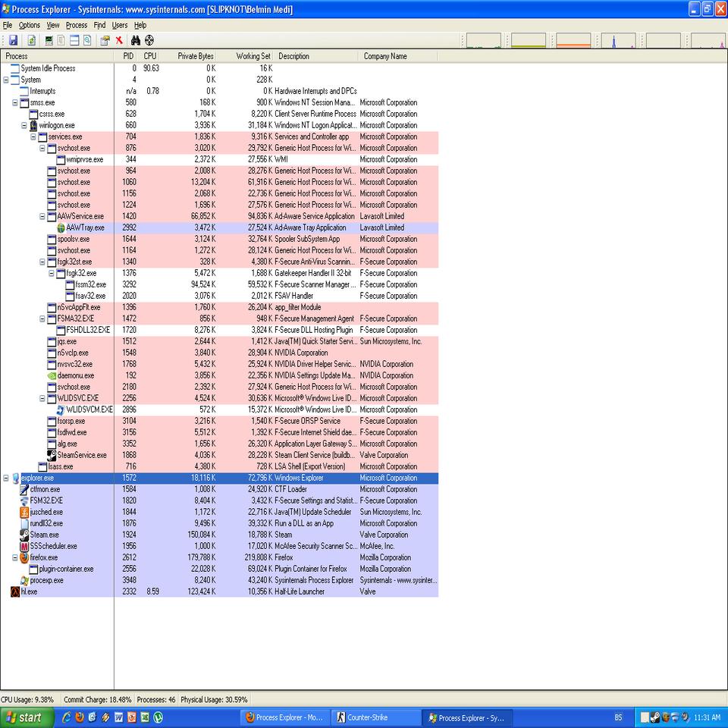Image resolution: width=728 pixels, height=728 pixels.
Task: Click the Steam icon in the system tray
Action: click(x=655, y=717)
